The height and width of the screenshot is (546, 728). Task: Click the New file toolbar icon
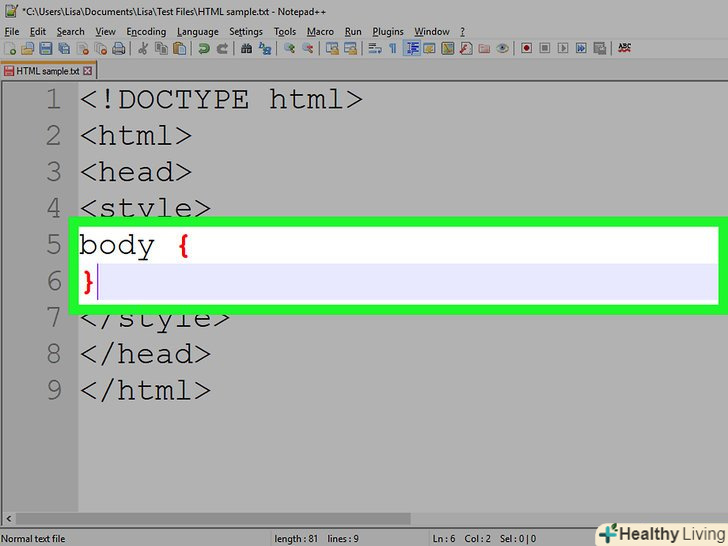(x=10, y=48)
